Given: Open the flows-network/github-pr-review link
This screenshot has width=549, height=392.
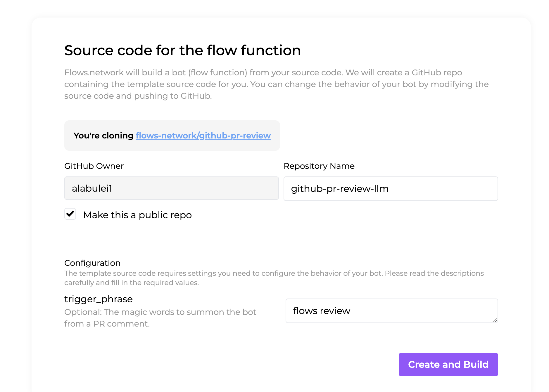Looking at the screenshot, I should [203, 136].
